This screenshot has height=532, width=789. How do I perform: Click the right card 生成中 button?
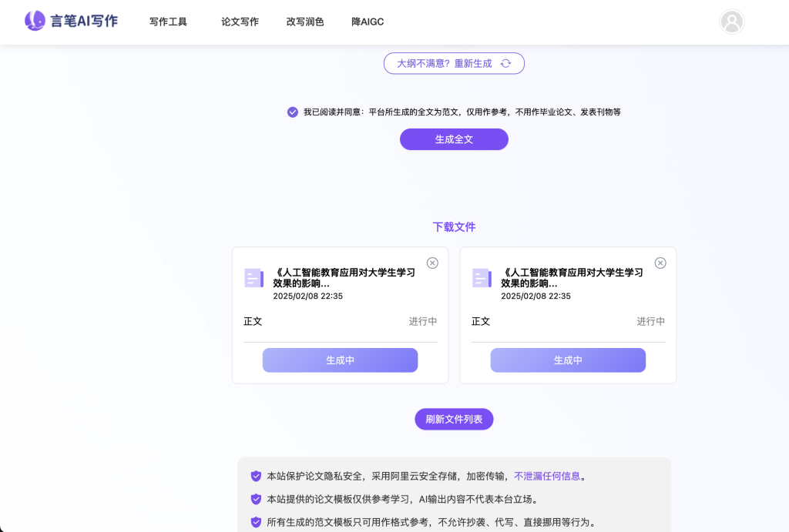pos(568,360)
